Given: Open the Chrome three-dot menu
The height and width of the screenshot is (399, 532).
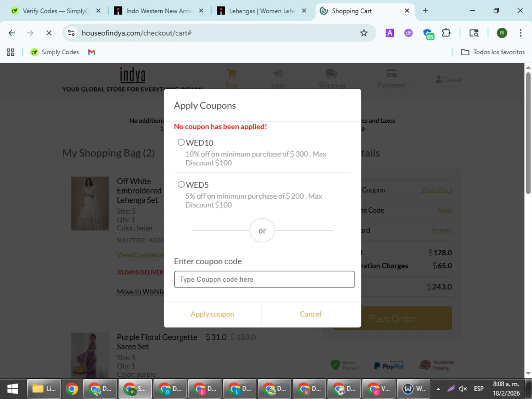Looking at the screenshot, I should click(x=520, y=33).
